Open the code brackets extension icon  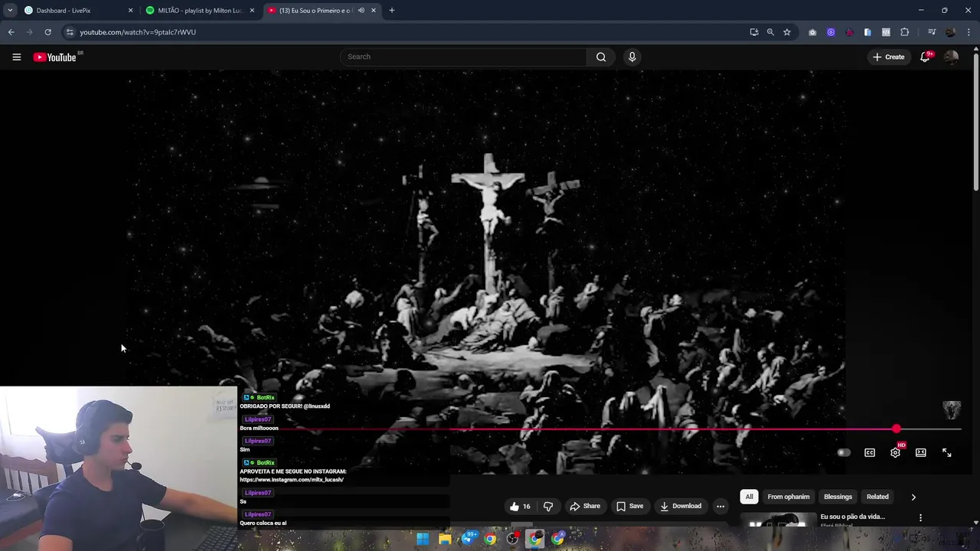886,32
